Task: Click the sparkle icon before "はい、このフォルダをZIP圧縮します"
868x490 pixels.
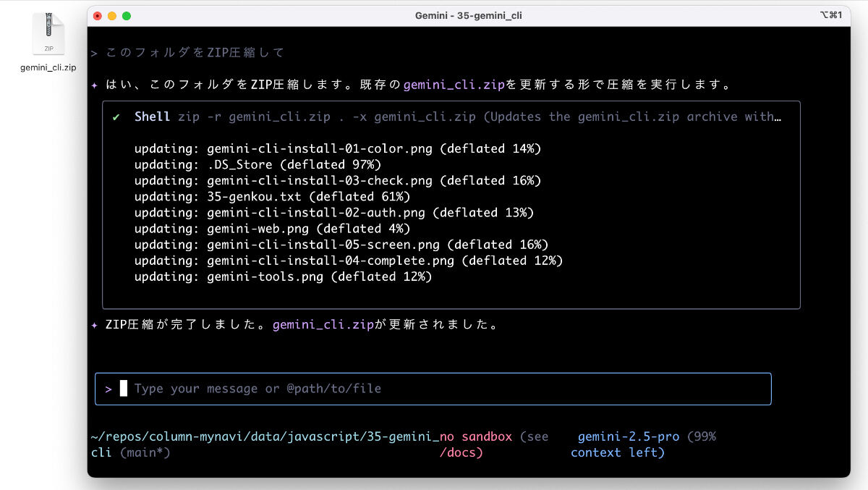Action: pos(94,85)
